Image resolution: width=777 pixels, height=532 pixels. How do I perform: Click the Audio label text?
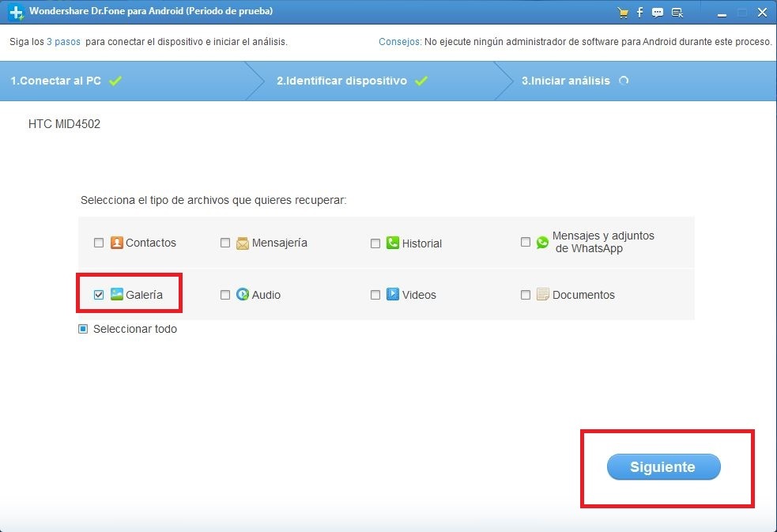click(x=266, y=295)
